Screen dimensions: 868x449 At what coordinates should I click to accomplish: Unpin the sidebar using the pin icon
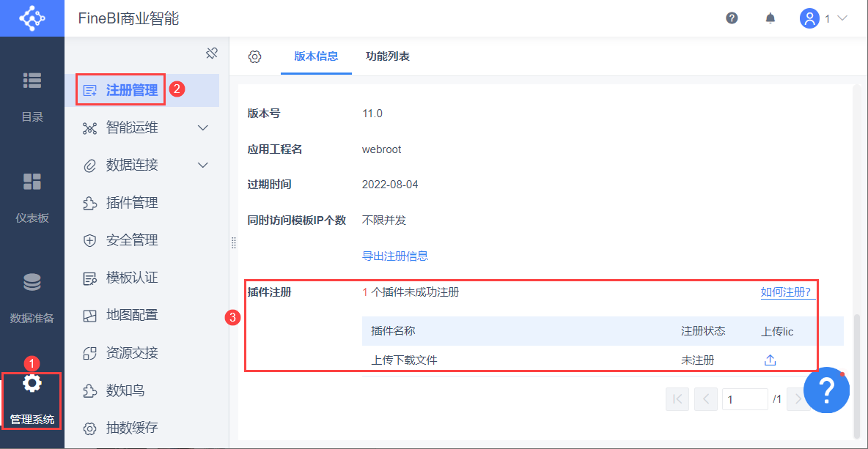coord(212,53)
